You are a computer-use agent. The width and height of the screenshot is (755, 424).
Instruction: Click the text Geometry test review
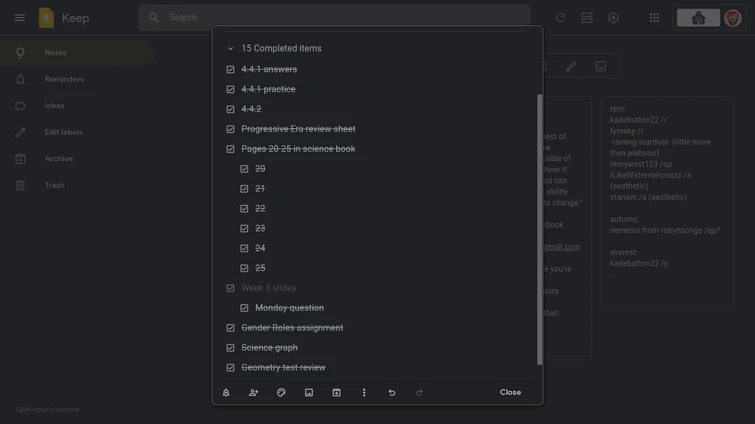tap(283, 368)
